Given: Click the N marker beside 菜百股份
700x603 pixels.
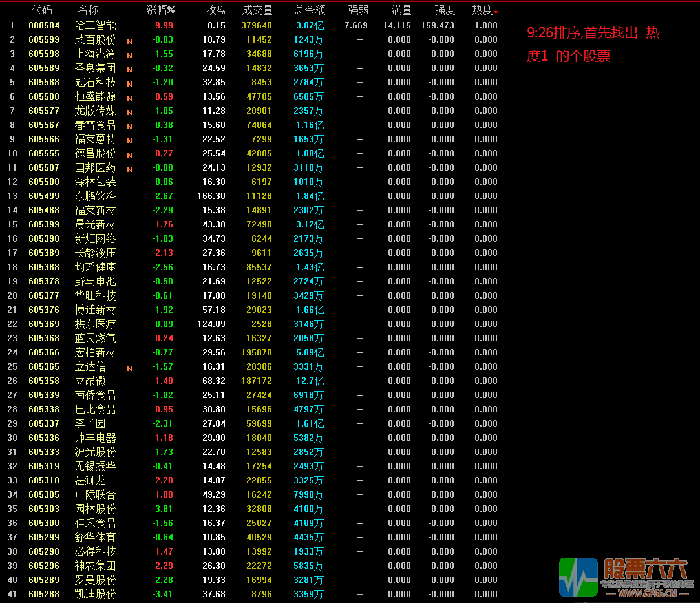Looking at the screenshot, I should point(129,41).
